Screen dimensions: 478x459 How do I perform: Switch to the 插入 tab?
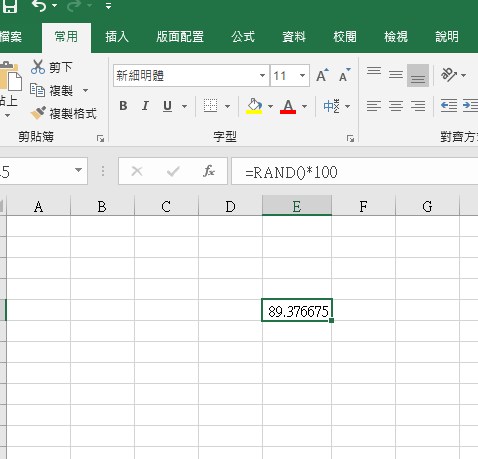coord(117,37)
